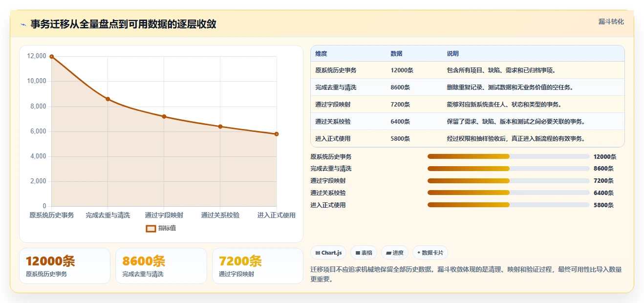Click the summary paragraph starting with 迁移项目不应追求
The image size is (644, 303).
pyautogui.click(x=466, y=274)
